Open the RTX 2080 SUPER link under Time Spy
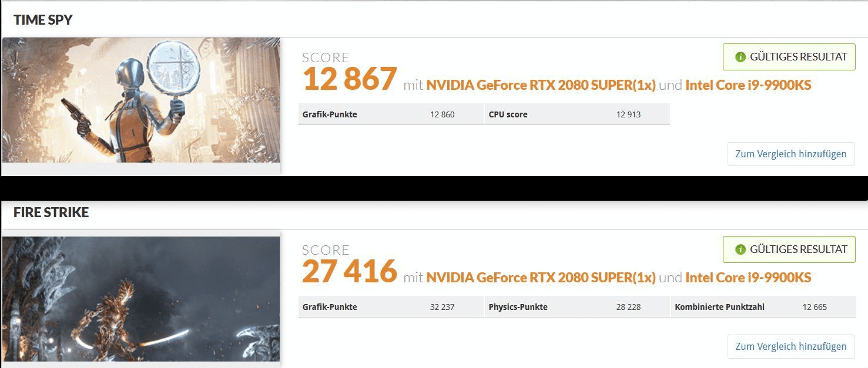Image resolution: width=868 pixels, height=368 pixels. [541, 85]
